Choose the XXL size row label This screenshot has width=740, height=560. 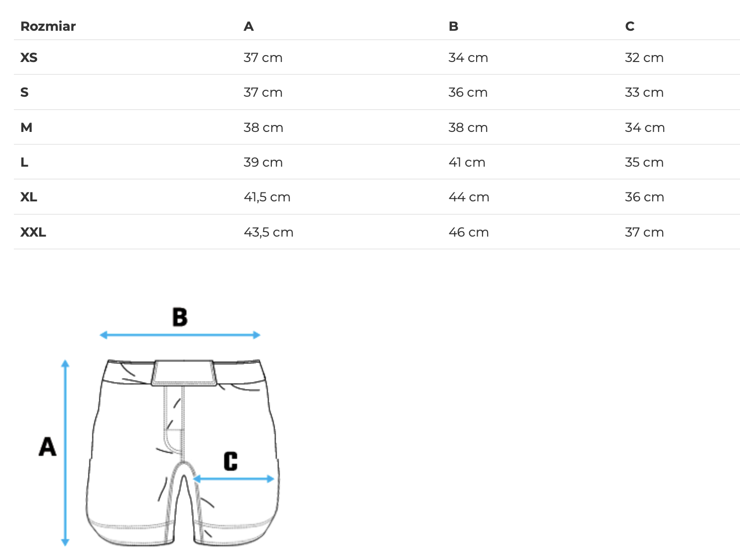[x=33, y=232]
